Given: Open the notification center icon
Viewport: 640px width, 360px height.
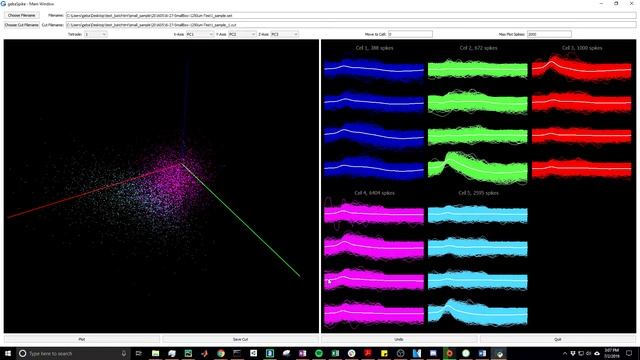Looking at the screenshot, I should point(629,353).
